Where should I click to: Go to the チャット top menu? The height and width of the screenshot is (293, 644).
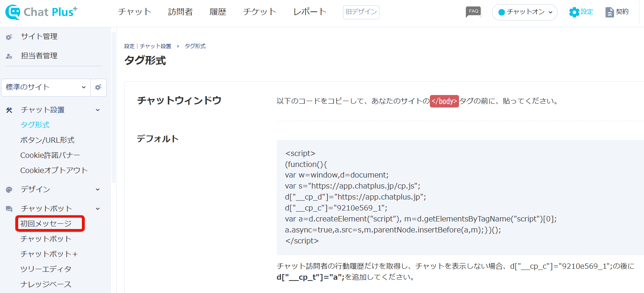pyautogui.click(x=135, y=12)
